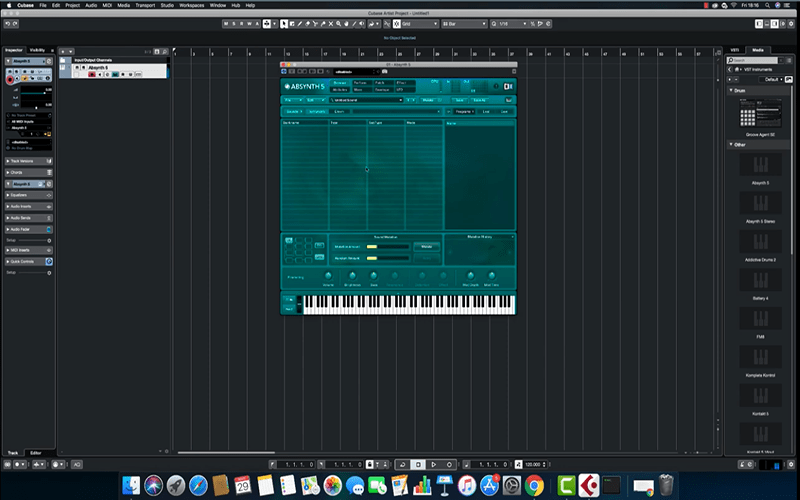Expand the Audio Inserts inspector section

(29, 207)
